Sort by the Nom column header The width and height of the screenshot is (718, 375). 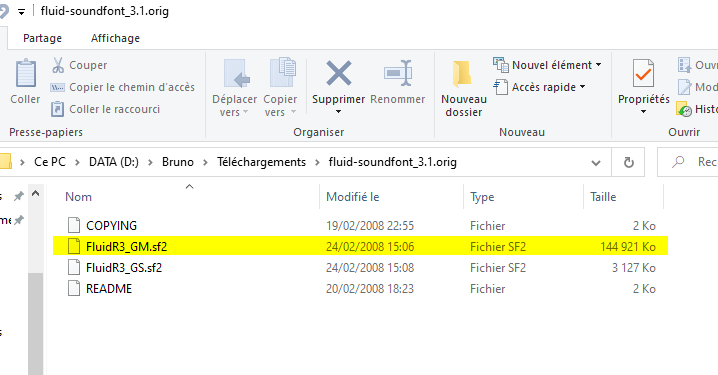point(78,197)
